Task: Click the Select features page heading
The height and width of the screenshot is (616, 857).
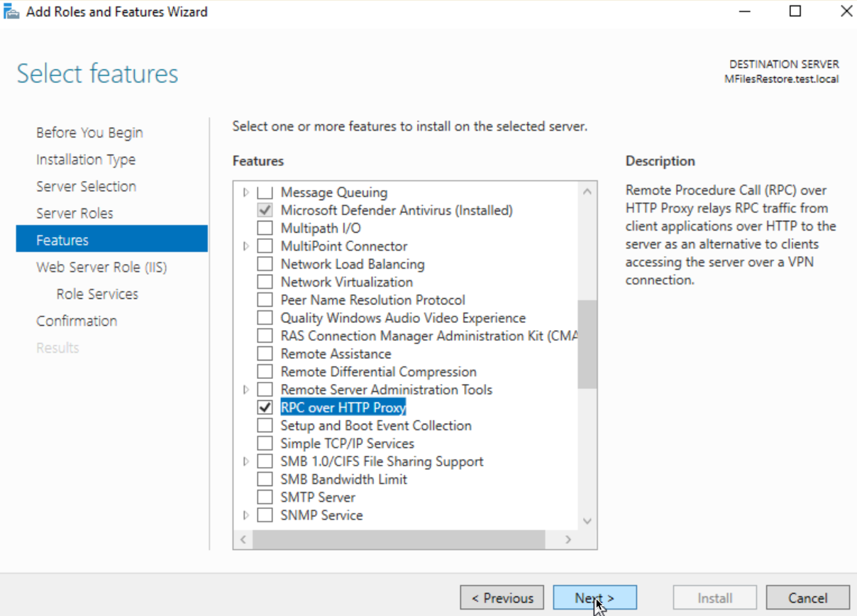Action: tap(98, 74)
